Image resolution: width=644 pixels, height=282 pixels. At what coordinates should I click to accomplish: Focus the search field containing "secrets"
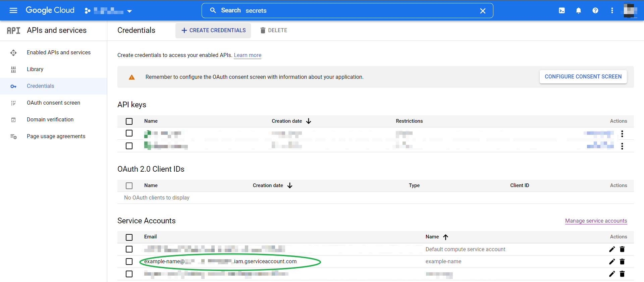[x=347, y=10]
